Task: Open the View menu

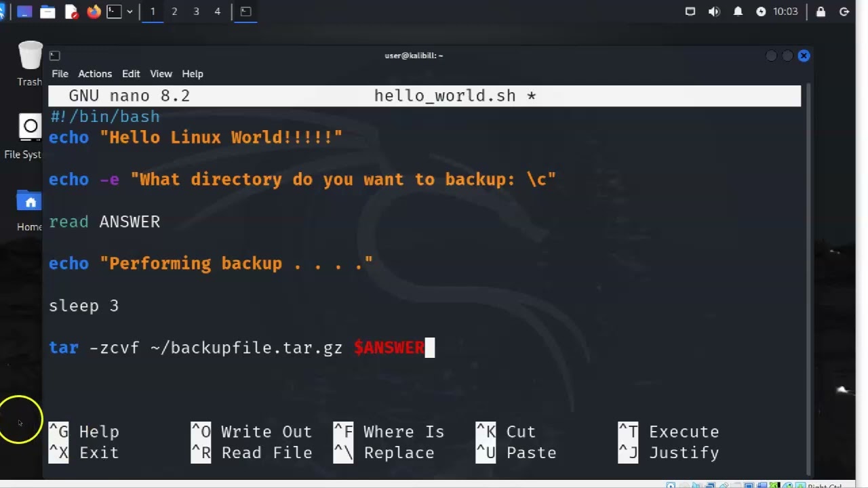Action: pyautogui.click(x=161, y=74)
